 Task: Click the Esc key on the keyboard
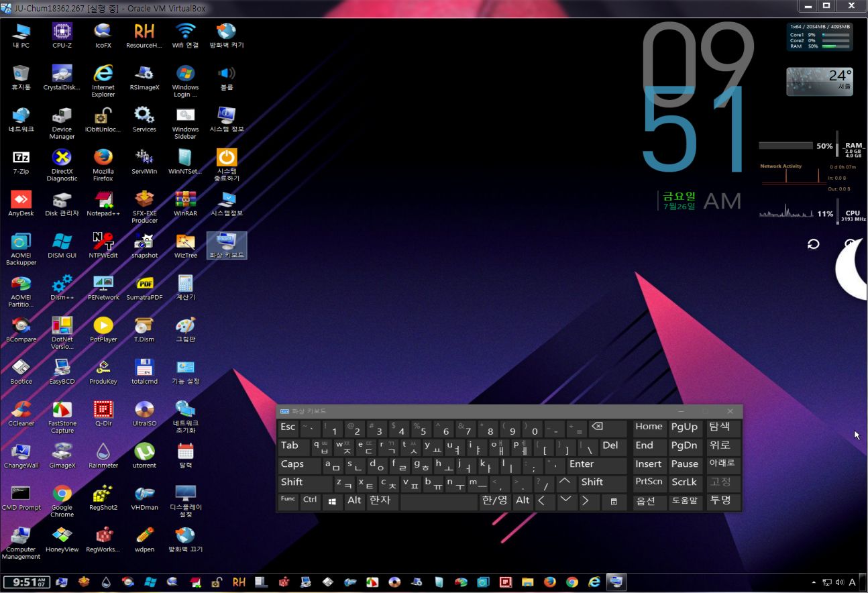click(x=288, y=427)
